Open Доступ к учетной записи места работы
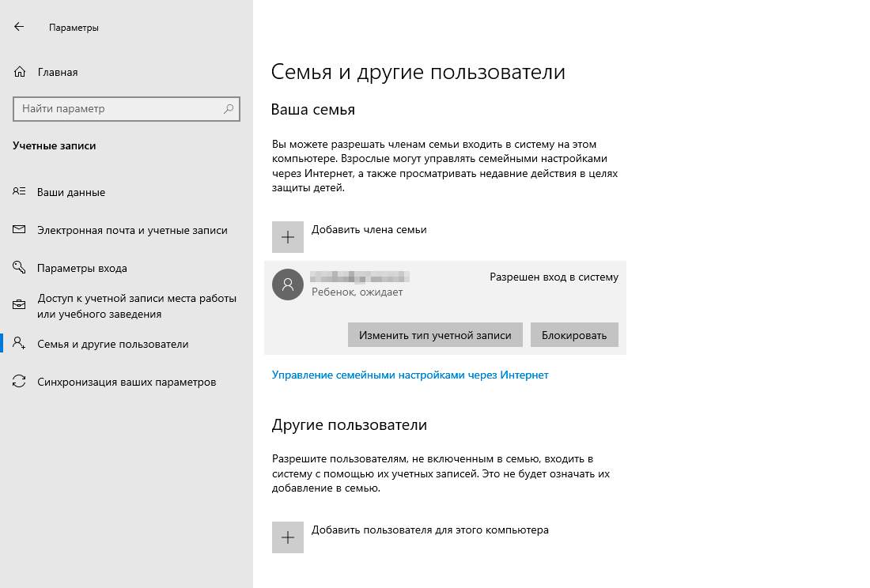870x588 pixels. coord(137,306)
